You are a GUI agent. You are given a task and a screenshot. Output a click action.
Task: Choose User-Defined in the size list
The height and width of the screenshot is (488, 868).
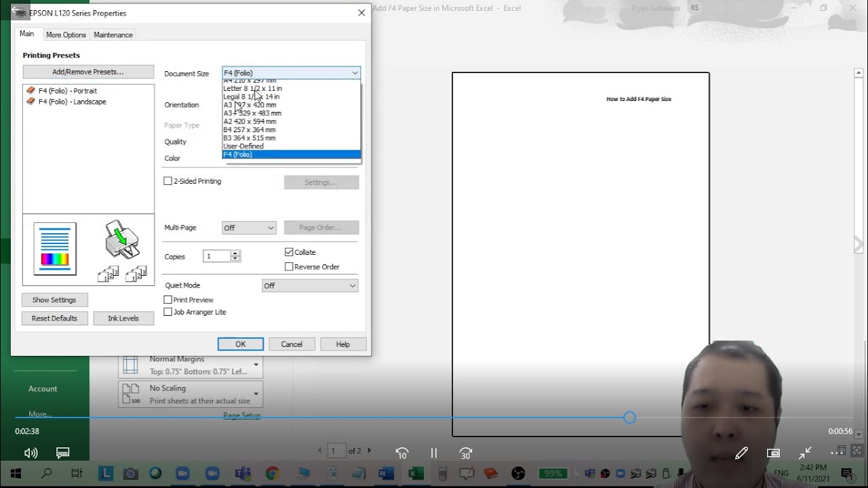292,146
